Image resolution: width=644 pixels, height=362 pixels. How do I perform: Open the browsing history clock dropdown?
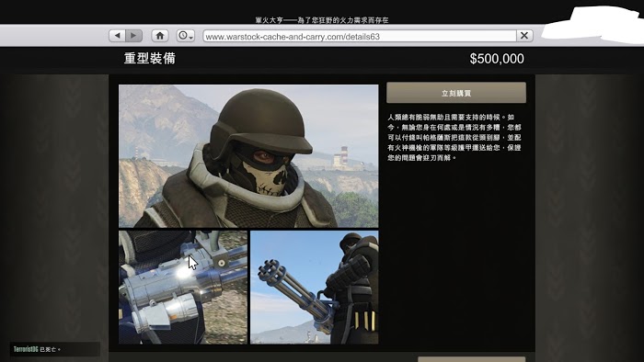(x=185, y=36)
